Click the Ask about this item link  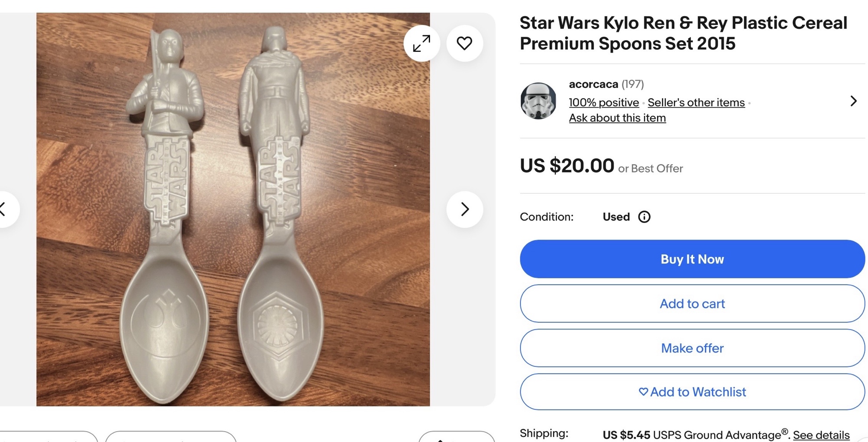[x=617, y=118]
